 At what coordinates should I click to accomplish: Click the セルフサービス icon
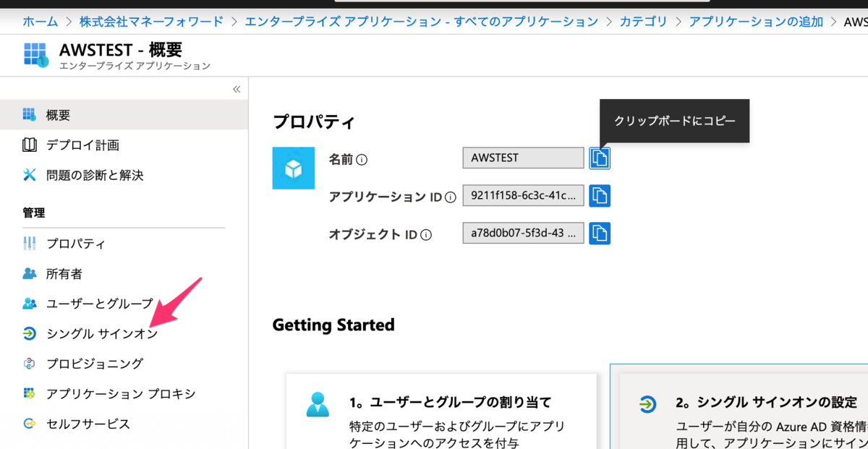pyautogui.click(x=30, y=424)
